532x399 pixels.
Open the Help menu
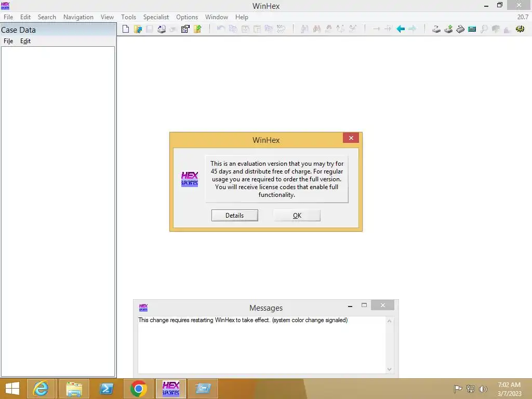[242, 17]
